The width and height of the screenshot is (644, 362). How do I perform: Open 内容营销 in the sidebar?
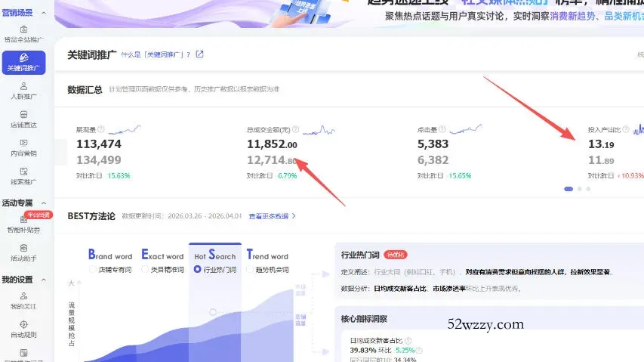(23, 147)
